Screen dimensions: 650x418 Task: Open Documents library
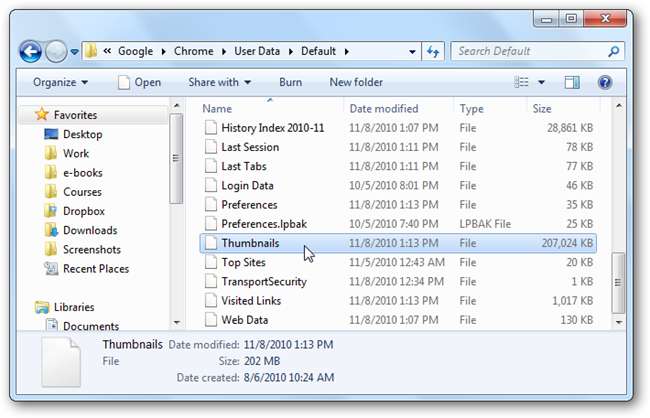[91, 326]
